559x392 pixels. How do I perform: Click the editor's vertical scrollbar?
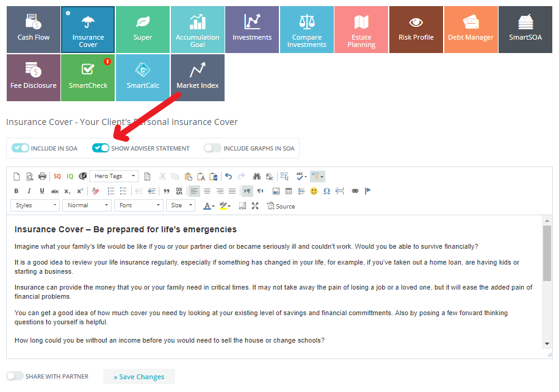(547, 253)
